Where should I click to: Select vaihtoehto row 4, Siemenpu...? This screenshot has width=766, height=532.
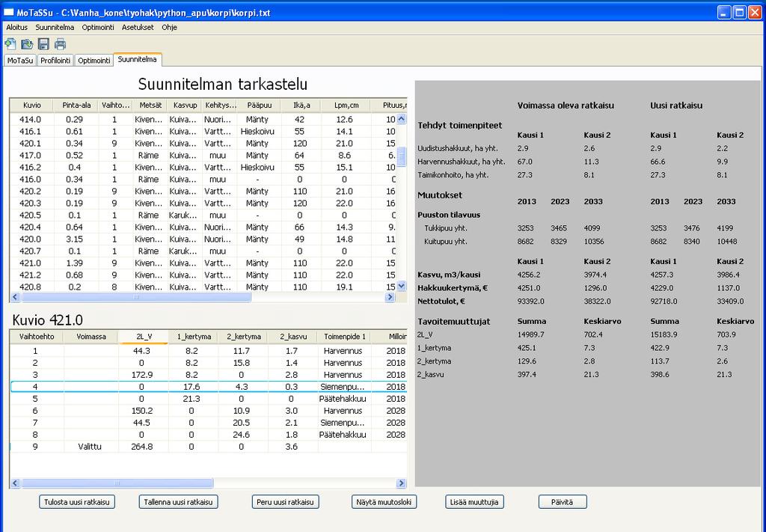click(x=208, y=386)
